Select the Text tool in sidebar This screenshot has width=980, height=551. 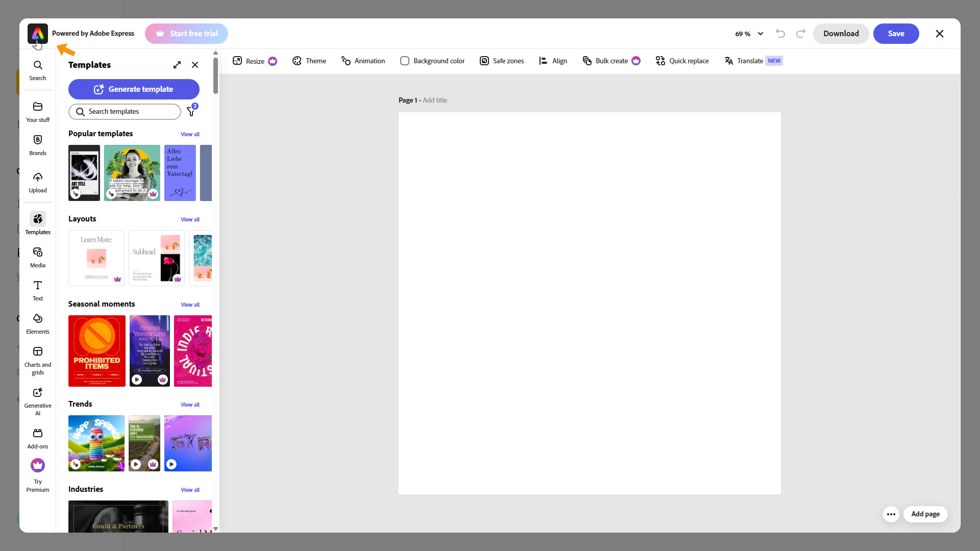38,290
